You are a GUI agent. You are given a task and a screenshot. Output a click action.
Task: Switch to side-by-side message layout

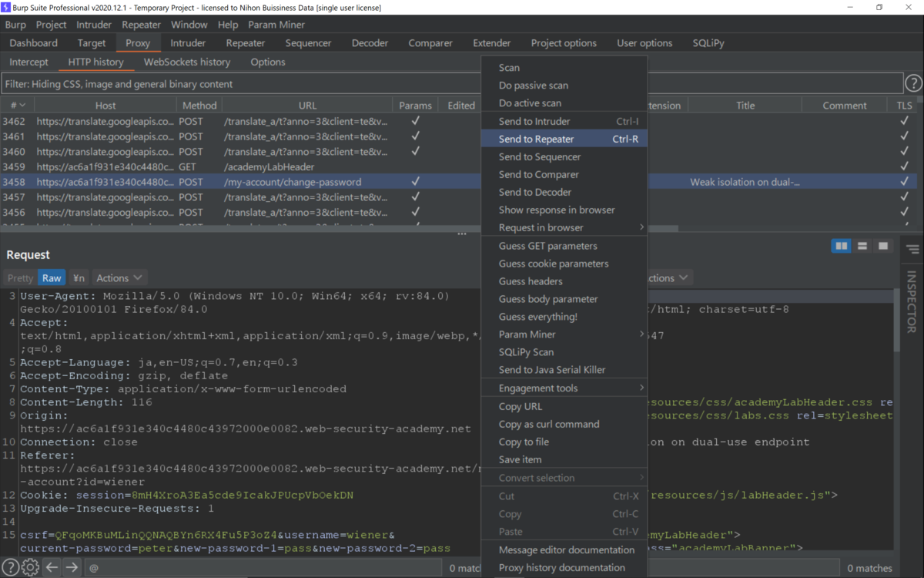pos(842,246)
